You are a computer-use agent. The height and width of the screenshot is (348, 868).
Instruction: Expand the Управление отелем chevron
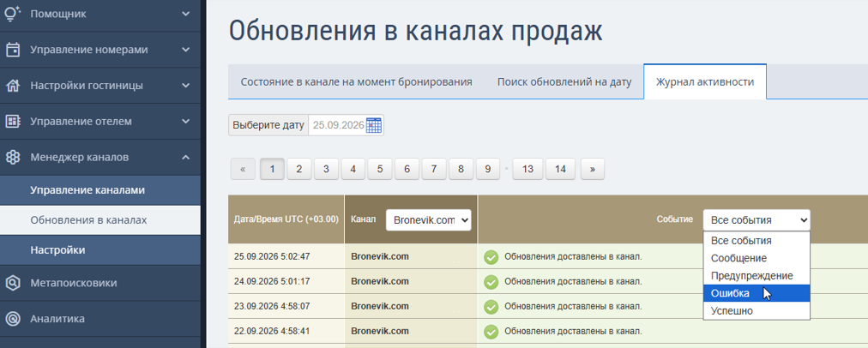pyautogui.click(x=186, y=121)
